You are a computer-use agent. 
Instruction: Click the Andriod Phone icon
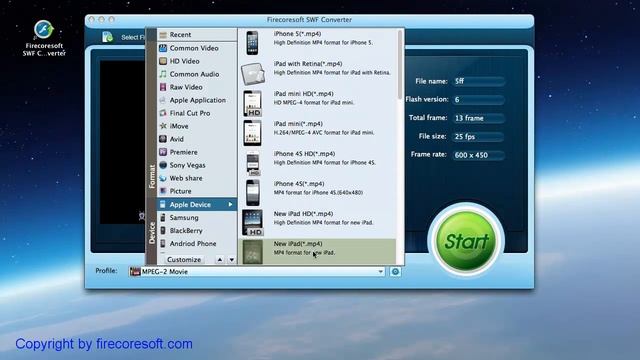coord(163,244)
